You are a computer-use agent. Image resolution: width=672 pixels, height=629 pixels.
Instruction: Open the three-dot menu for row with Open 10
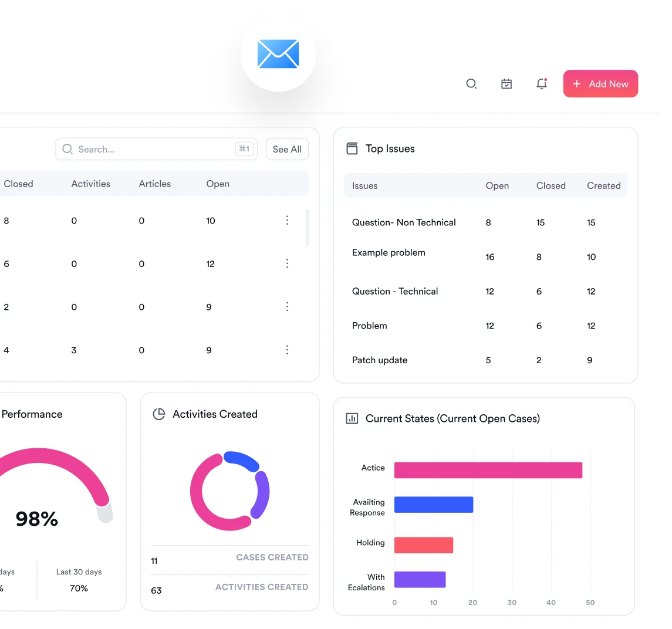click(x=287, y=220)
